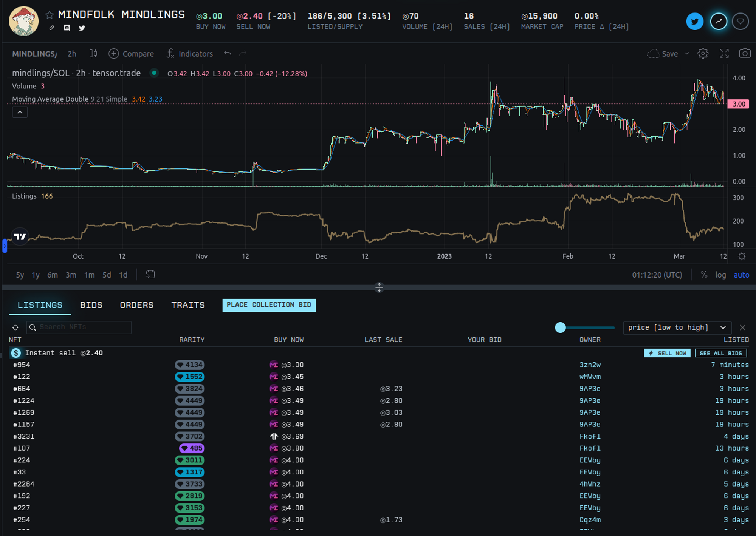Collapse the indicator legend chevron
Viewport: 756px width, 536px height.
[20, 112]
